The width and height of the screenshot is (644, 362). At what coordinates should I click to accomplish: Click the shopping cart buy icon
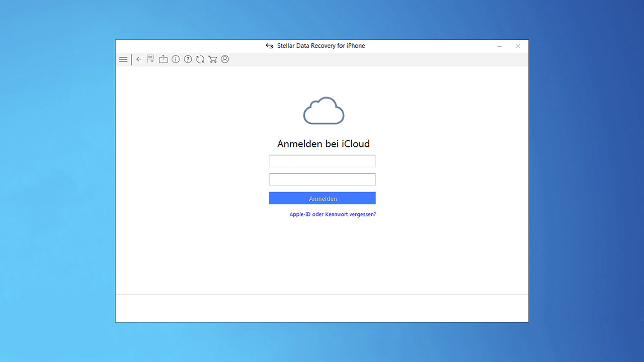[x=212, y=59]
